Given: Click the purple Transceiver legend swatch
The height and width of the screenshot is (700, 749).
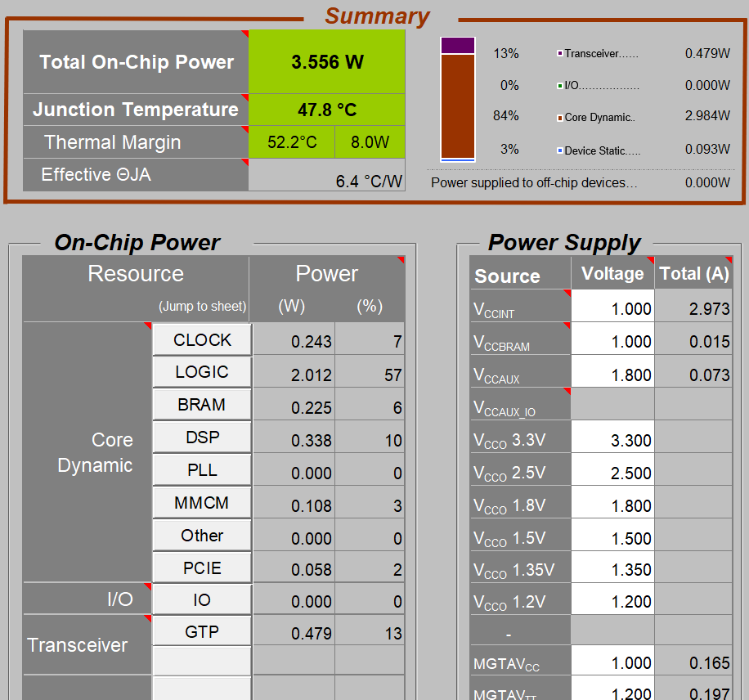Looking at the screenshot, I should click(559, 54).
